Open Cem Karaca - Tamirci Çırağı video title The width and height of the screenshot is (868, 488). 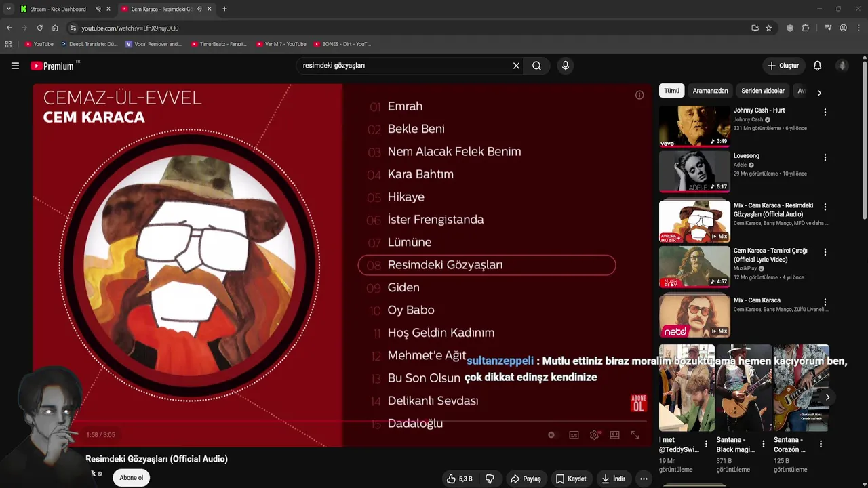pyautogui.click(x=770, y=255)
